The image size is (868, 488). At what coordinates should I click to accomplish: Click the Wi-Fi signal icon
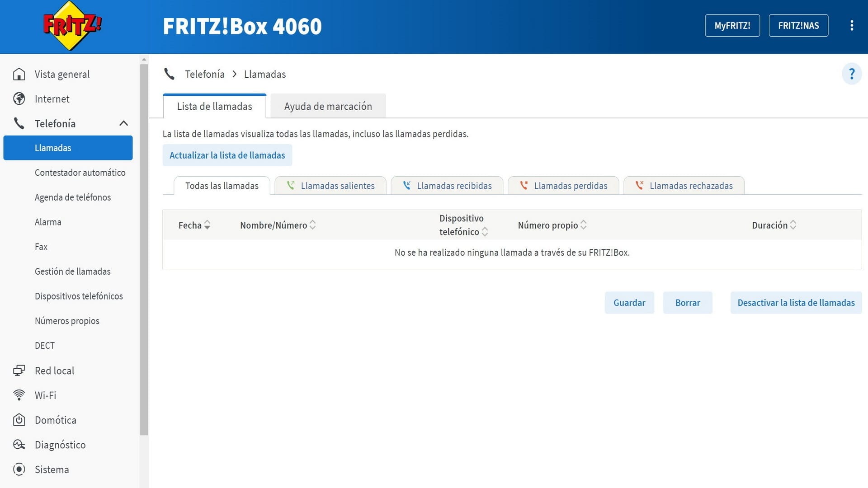[x=19, y=395]
